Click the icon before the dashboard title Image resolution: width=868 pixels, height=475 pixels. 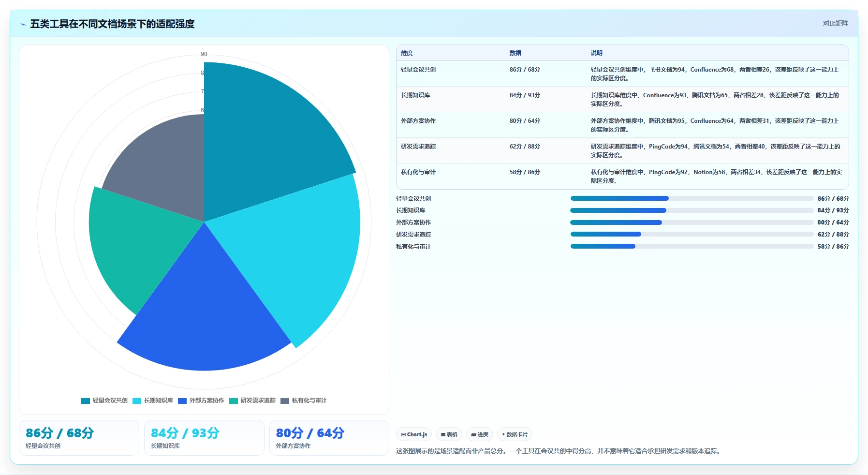pyautogui.click(x=23, y=24)
